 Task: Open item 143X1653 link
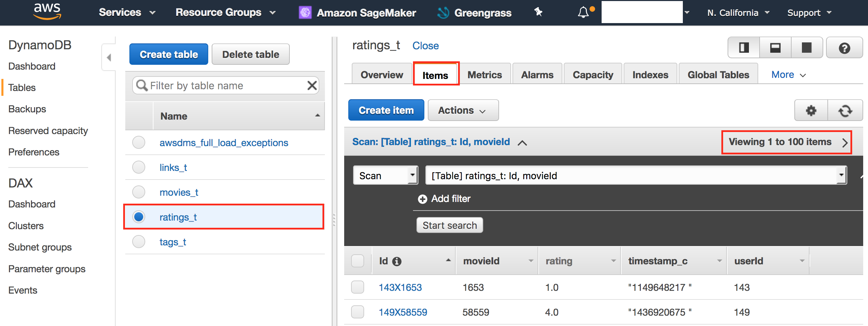tap(400, 287)
